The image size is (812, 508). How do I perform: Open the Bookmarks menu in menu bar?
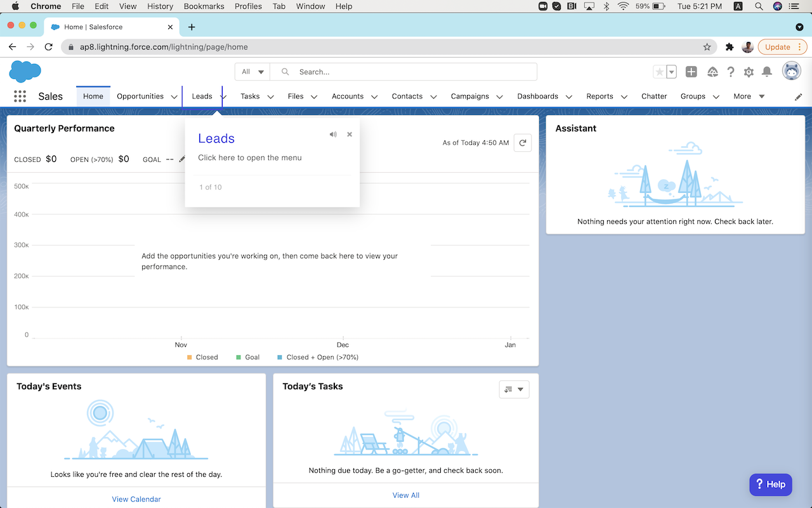tap(204, 6)
